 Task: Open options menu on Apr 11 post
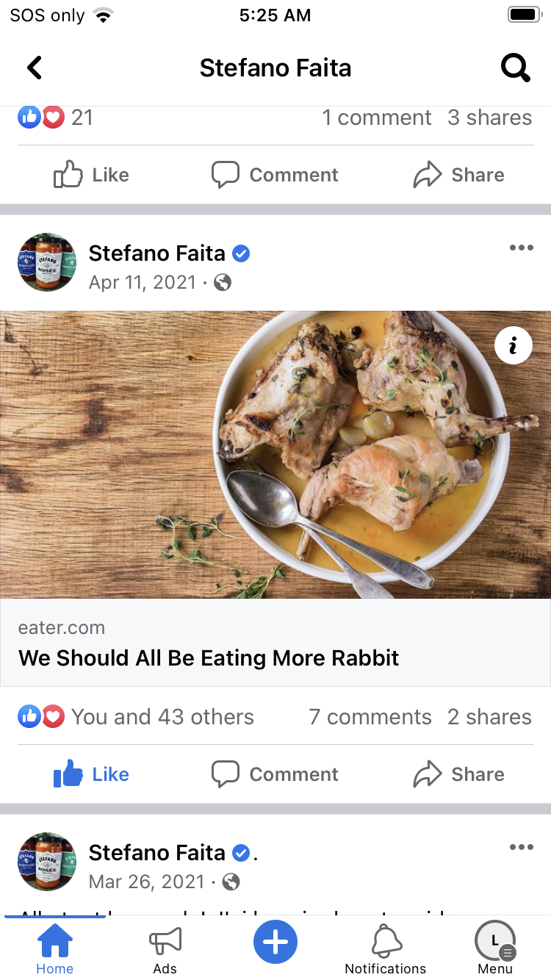point(521,248)
